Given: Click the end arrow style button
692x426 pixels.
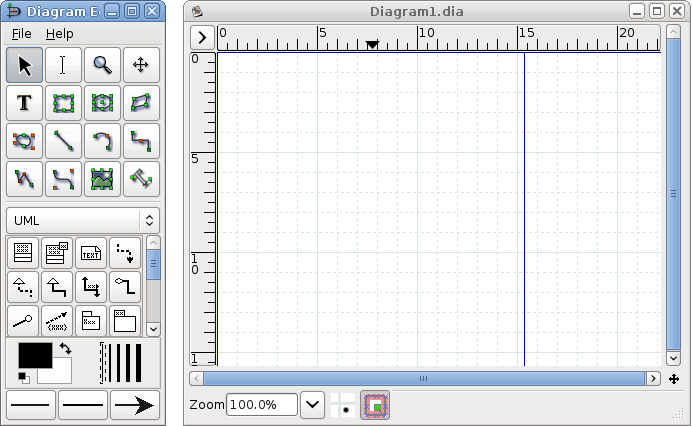Looking at the screenshot, I should pyautogui.click(x=135, y=404).
